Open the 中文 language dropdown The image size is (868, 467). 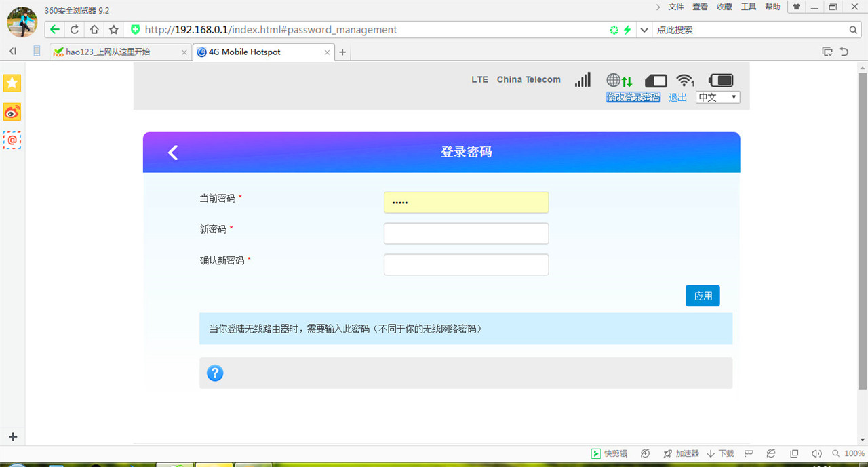[717, 97]
